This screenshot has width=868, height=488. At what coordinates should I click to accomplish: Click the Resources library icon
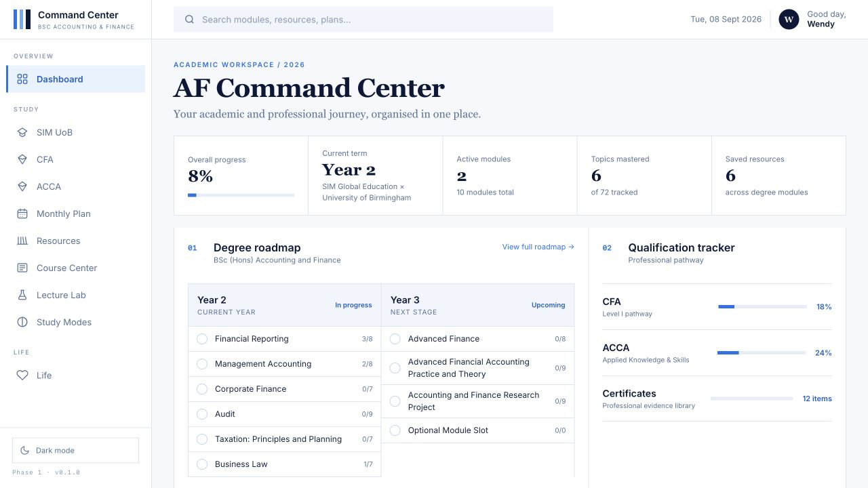(x=22, y=241)
